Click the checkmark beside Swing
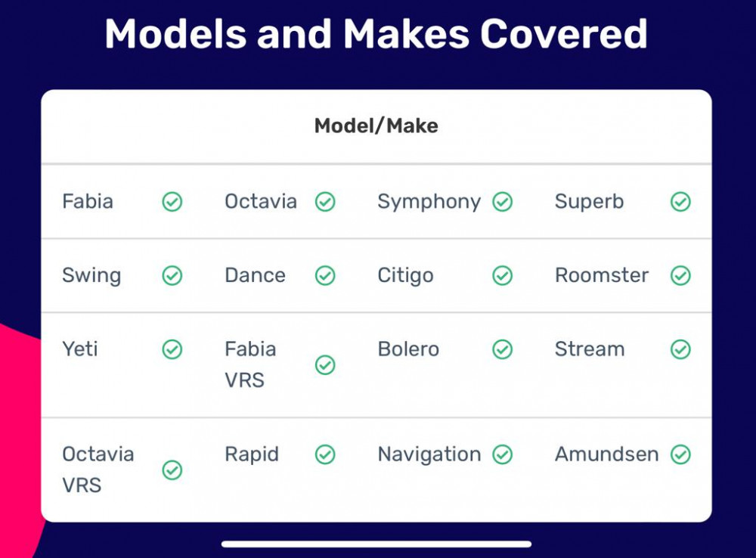 point(172,275)
